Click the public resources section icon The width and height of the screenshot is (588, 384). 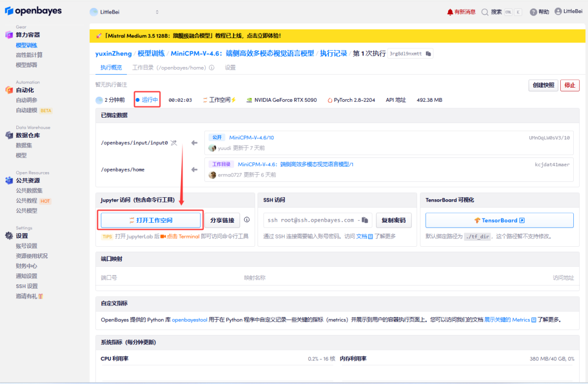coord(9,180)
